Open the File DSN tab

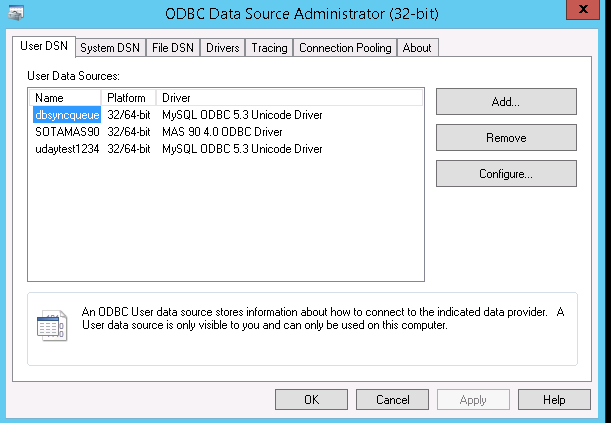(x=172, y=48)
